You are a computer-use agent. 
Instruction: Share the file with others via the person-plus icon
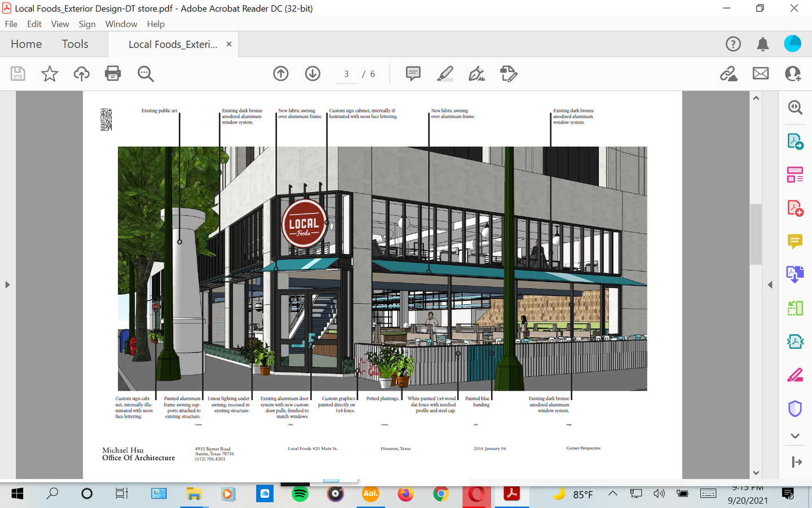(x=793, y=73)
